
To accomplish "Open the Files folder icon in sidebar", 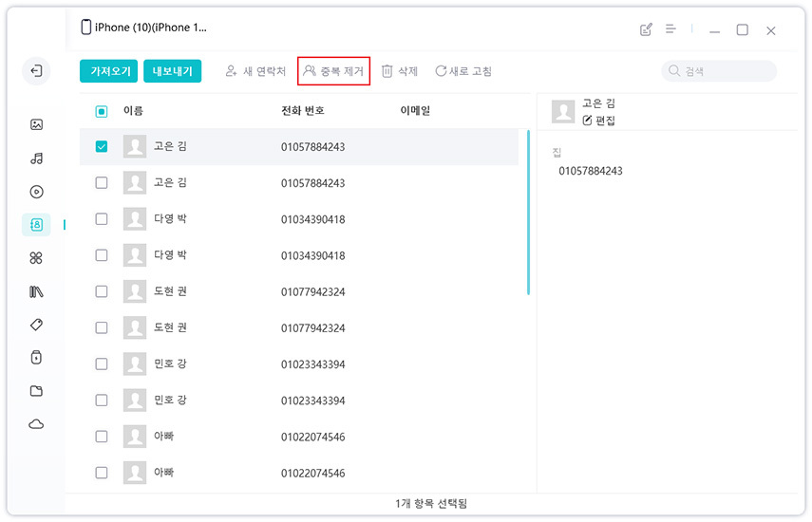I will pos(36,391).
